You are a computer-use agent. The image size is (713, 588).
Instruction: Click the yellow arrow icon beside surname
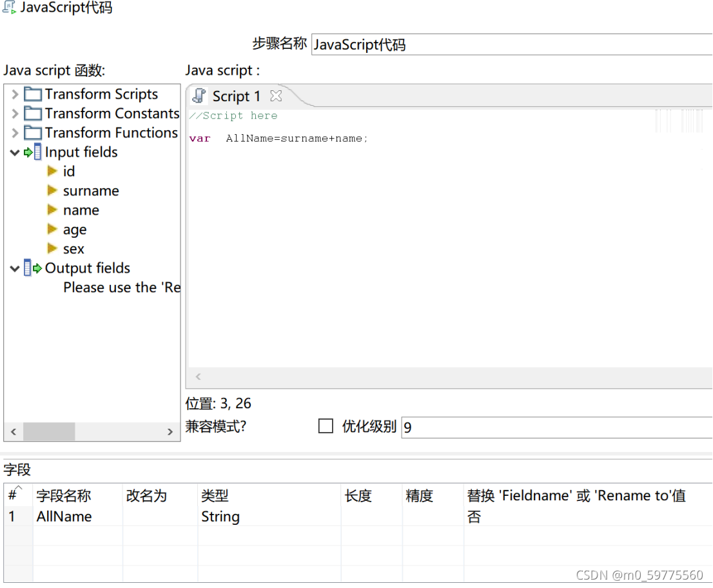52,190
